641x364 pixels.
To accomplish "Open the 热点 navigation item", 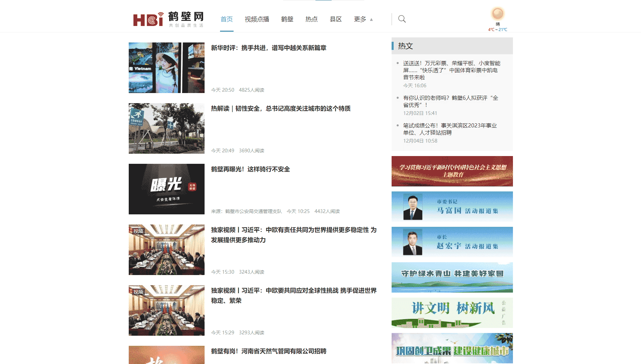I will coord(311,19).
